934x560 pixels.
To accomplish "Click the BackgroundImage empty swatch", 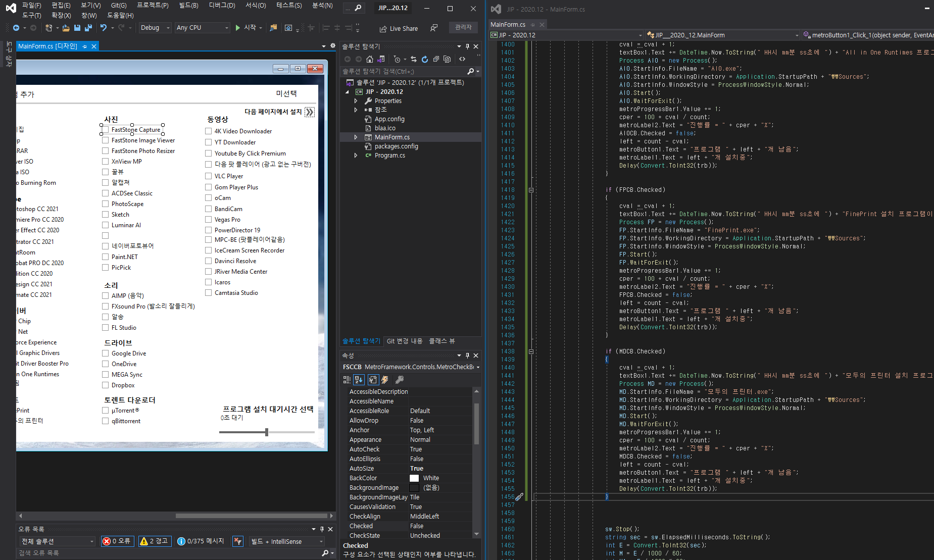I will pos(414,488).
